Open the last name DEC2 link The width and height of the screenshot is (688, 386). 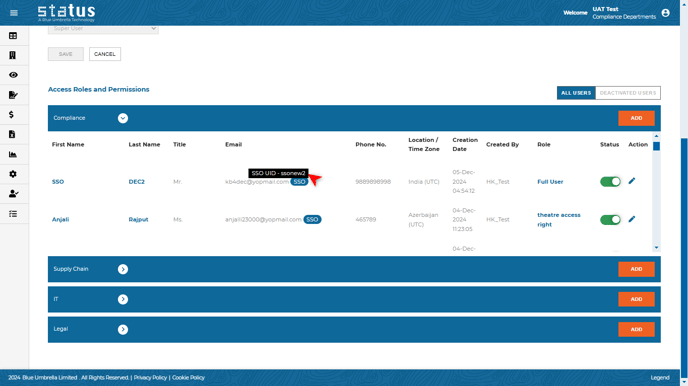coord(136,182)
